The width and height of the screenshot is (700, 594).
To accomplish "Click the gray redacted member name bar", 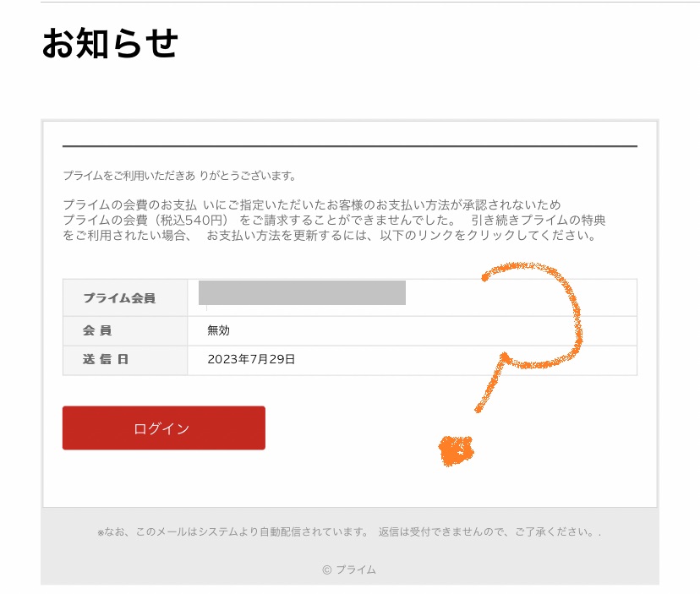I will pyautogui.click(x=302, y=292).
